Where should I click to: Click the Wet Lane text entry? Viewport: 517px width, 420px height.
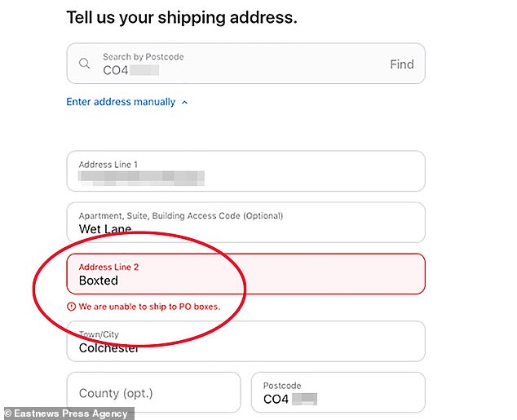tap(104, 229)
